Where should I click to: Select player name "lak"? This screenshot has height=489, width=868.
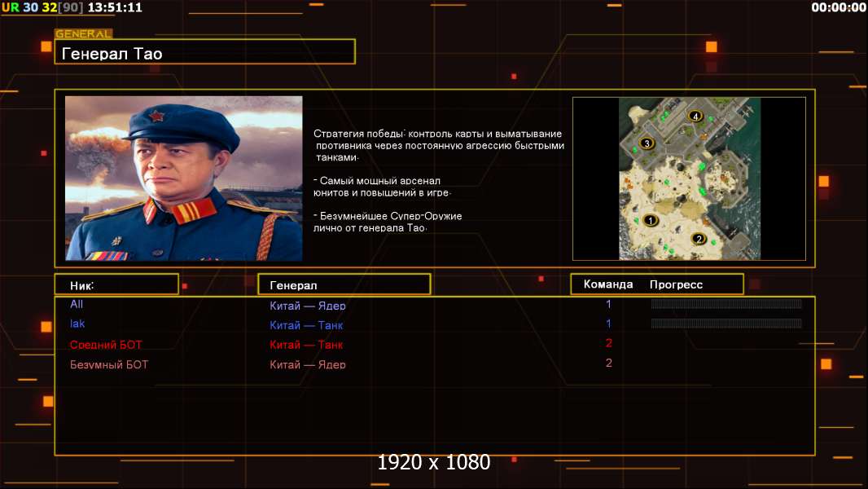77,324
